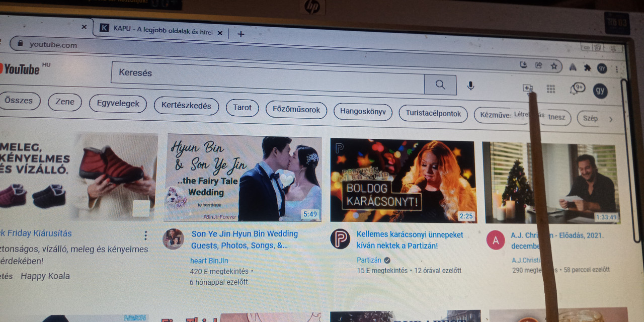Screen dimensions: 644x322
Task: Open the Friday Kiárusítás ad title
Action: pos(36,233)
